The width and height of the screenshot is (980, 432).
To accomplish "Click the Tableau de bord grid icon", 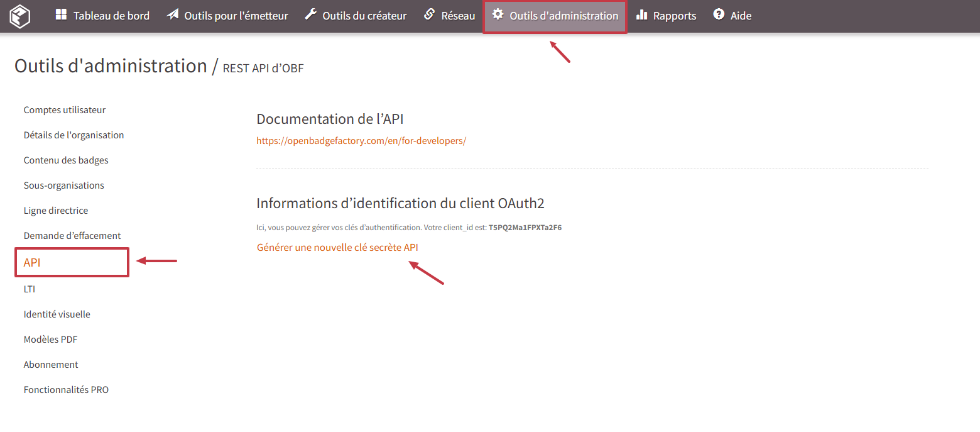I will coord(61,14).
